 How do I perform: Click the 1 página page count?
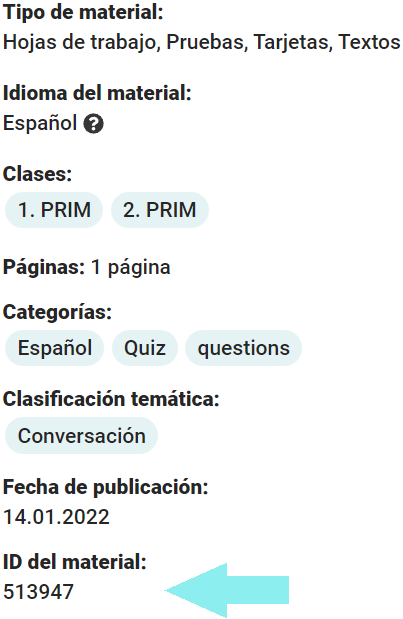[131, 267]
